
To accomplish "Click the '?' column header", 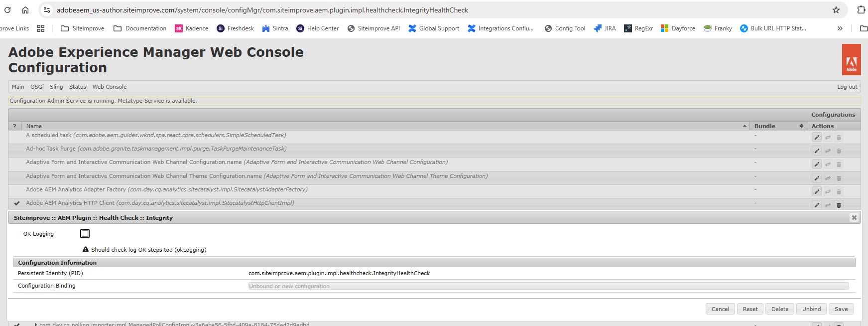I will click(x=14, y=126).
